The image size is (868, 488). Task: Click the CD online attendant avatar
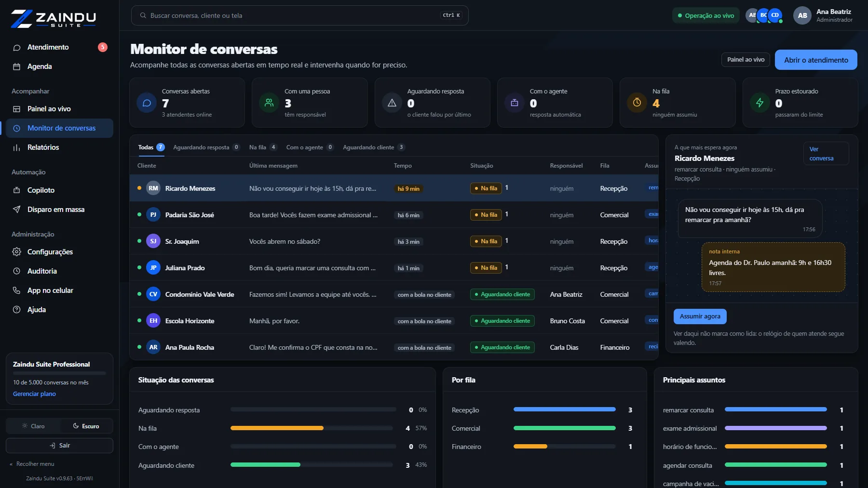click(775, 15)
